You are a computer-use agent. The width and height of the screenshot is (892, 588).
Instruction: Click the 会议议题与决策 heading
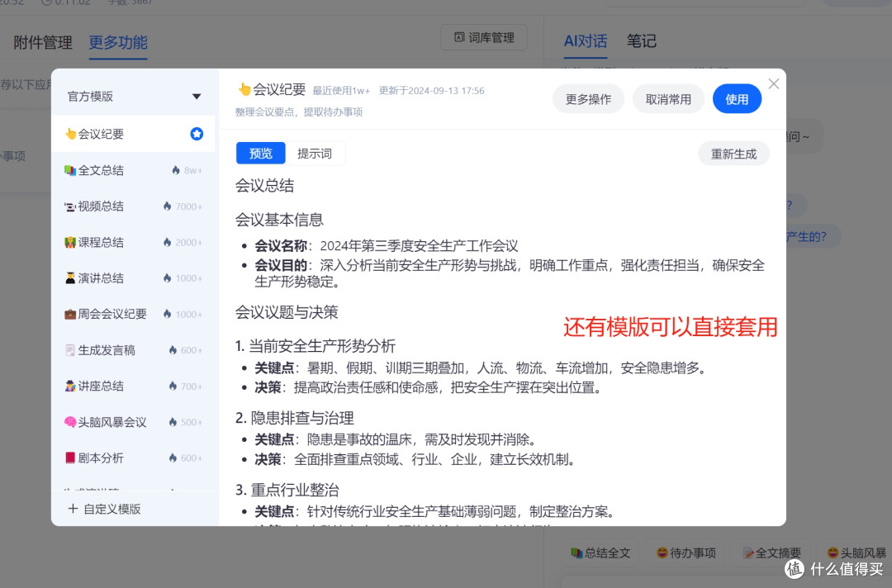pos(287,311)
